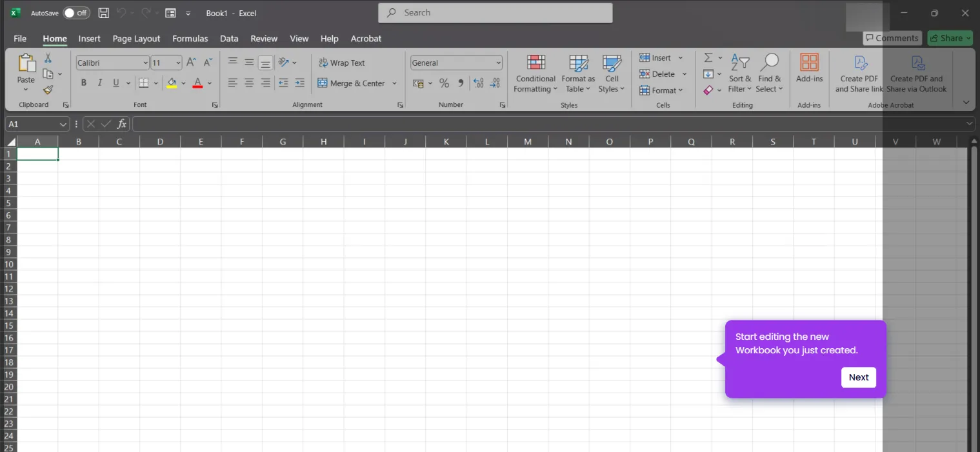The height and width of the screenshot is (452, 980).
Task: Switch to the Formulas tab
Action: click(x=190, y=39)
